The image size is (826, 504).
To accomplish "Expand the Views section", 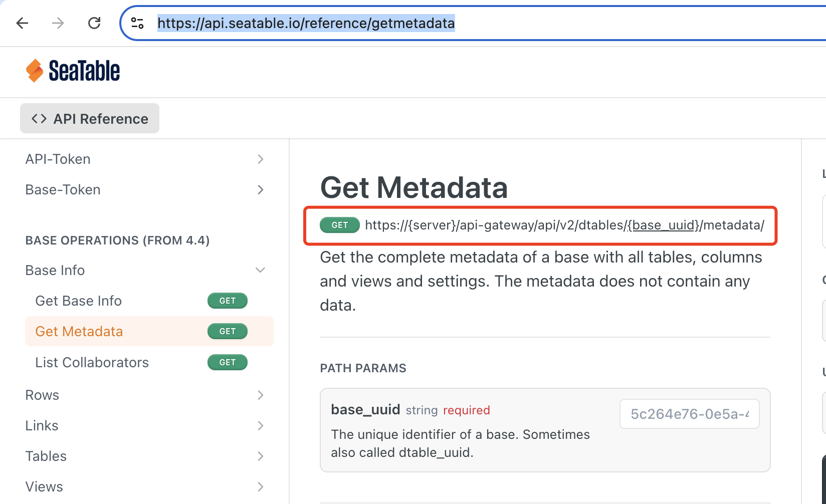I will [260, 487].
